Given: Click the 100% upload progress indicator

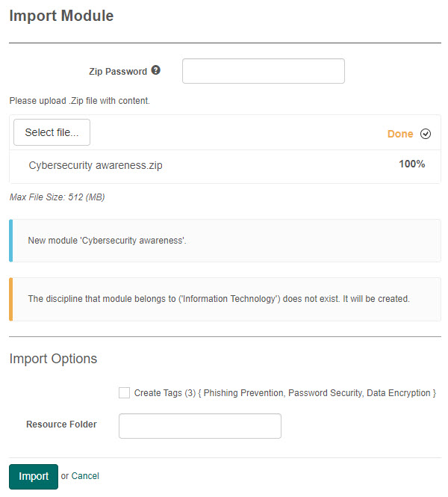Looking at the screenshot, I should 411,164.
